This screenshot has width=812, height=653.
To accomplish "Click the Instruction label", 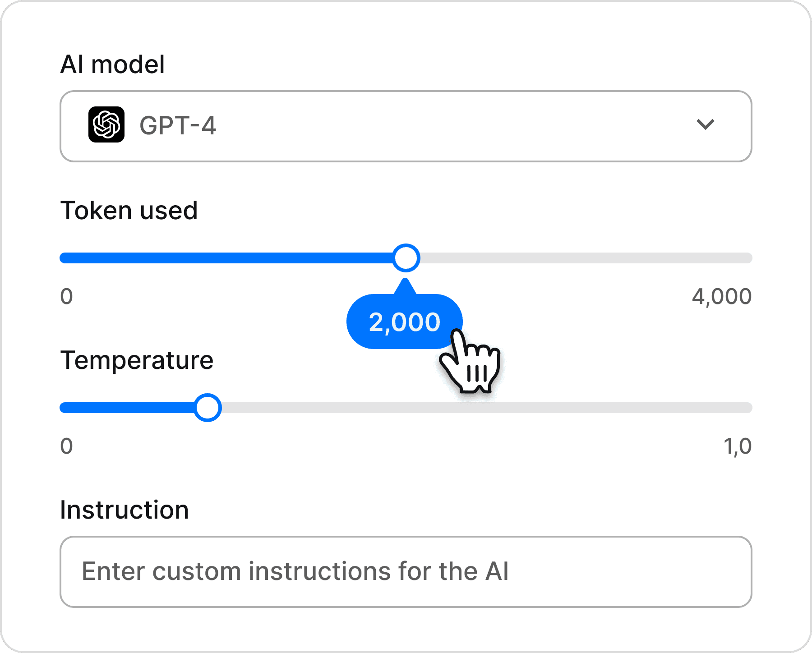I will click(125, 510).
